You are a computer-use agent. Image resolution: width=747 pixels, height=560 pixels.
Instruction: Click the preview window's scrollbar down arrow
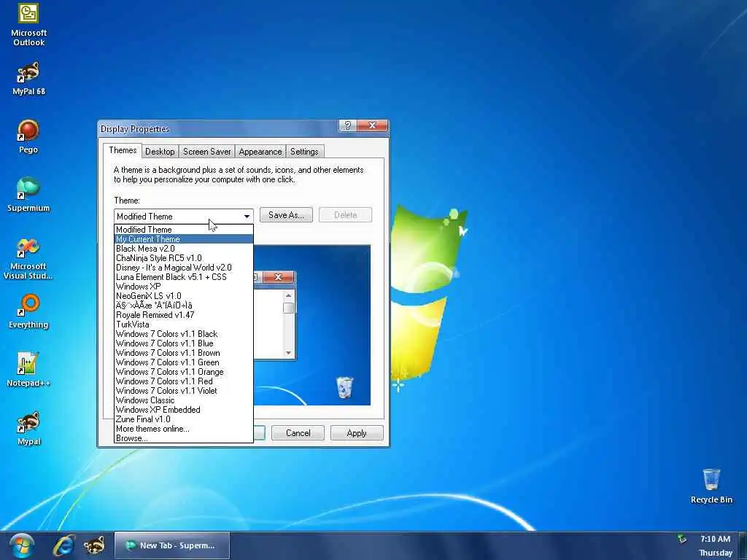289,353
